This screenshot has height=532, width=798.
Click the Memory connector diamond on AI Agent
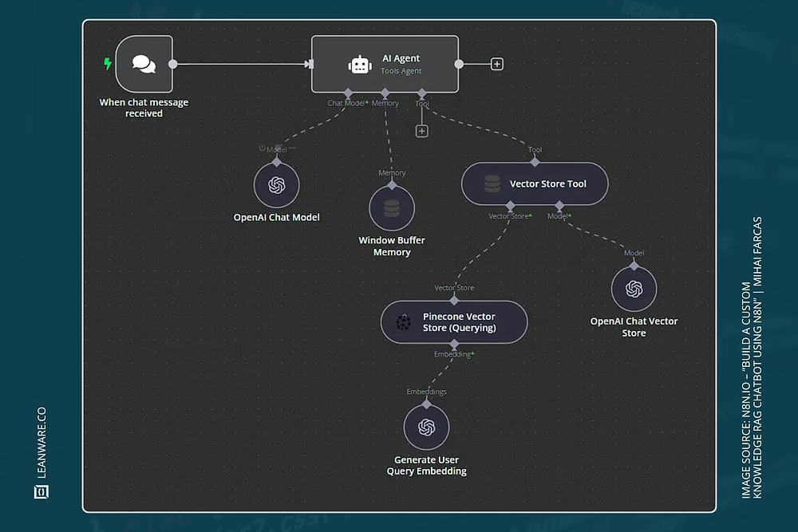(385, 93)
